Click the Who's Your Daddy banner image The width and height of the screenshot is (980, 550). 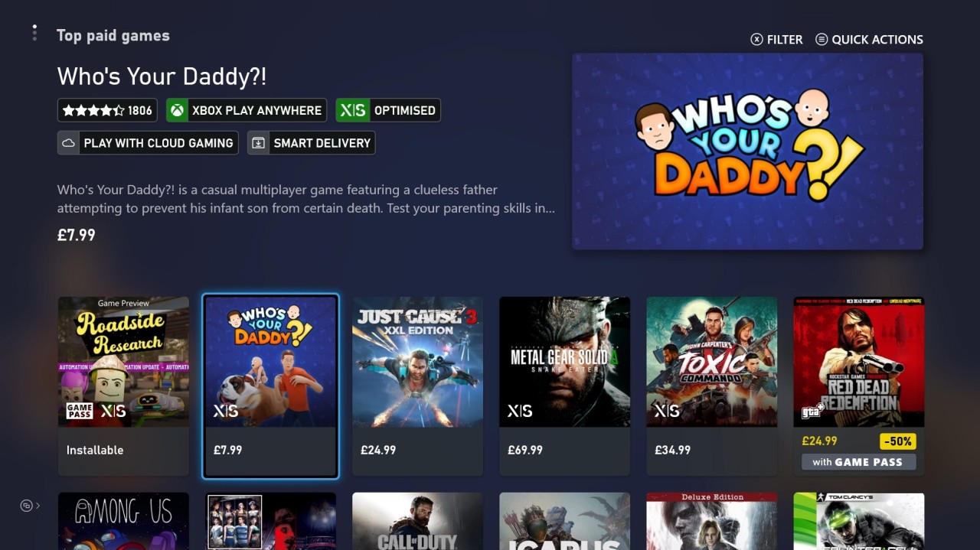click(x=747, y=151)
